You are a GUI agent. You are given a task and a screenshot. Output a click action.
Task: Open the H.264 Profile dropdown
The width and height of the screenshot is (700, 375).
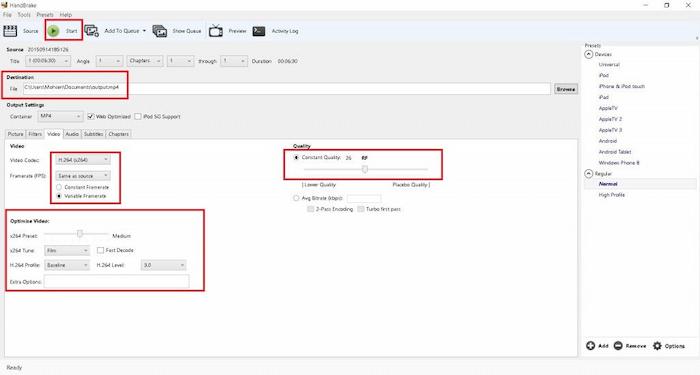point(67,265)
